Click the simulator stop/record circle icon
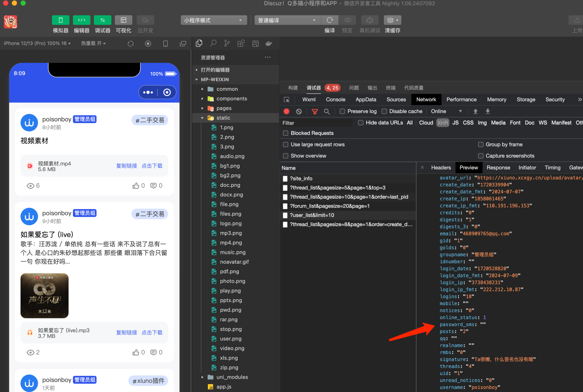 (x=148, y=44)
